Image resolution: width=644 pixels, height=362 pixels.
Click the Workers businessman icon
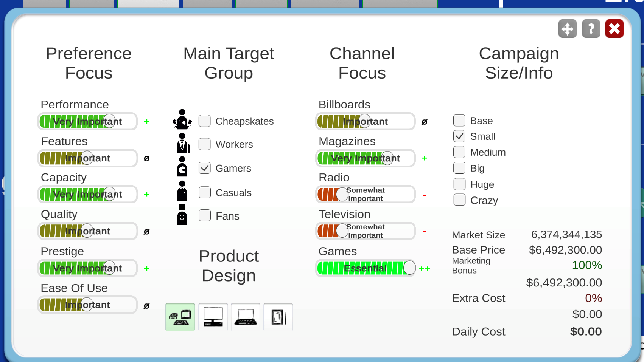point(183,143)
